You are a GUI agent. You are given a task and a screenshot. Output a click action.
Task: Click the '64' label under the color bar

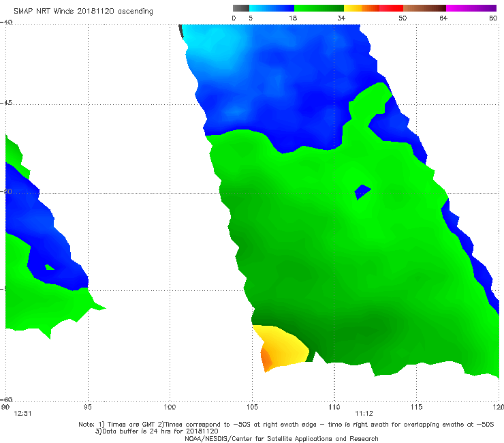tap(443, 18)
